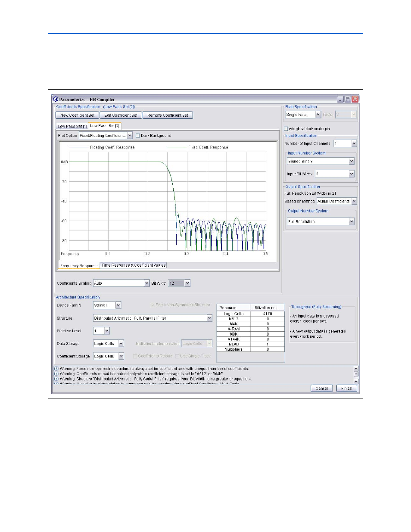
Task: Toggle Add global clock enable pin
Action: [x=286, y=129]
